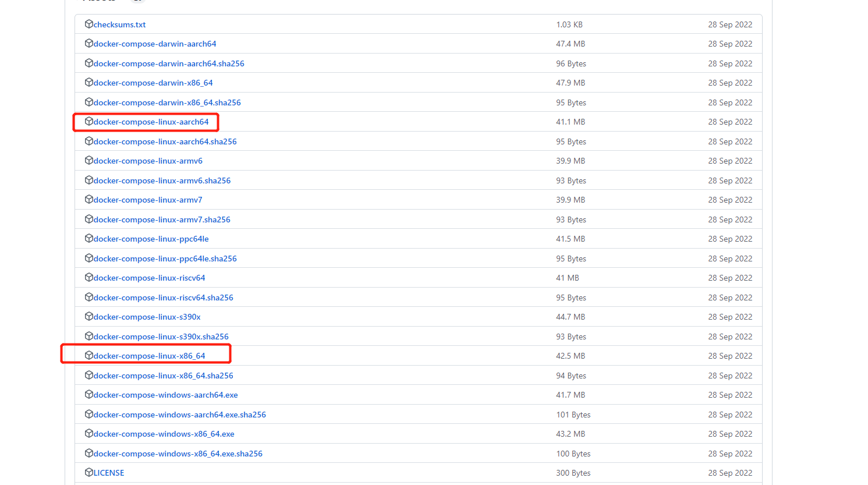Click package icon beside docker-compose-linux-armv6
The image size is (868, 485).
click(89, 160)
